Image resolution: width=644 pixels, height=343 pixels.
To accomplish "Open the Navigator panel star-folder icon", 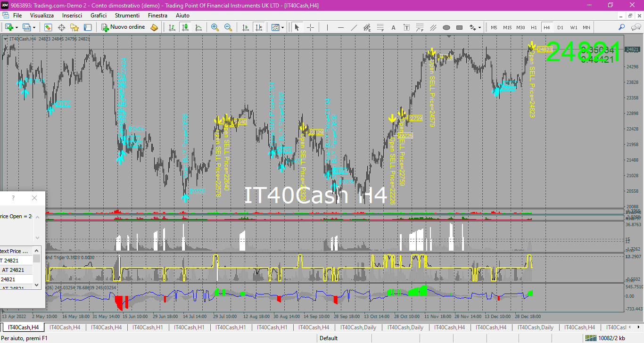I will tap(74, 27).
